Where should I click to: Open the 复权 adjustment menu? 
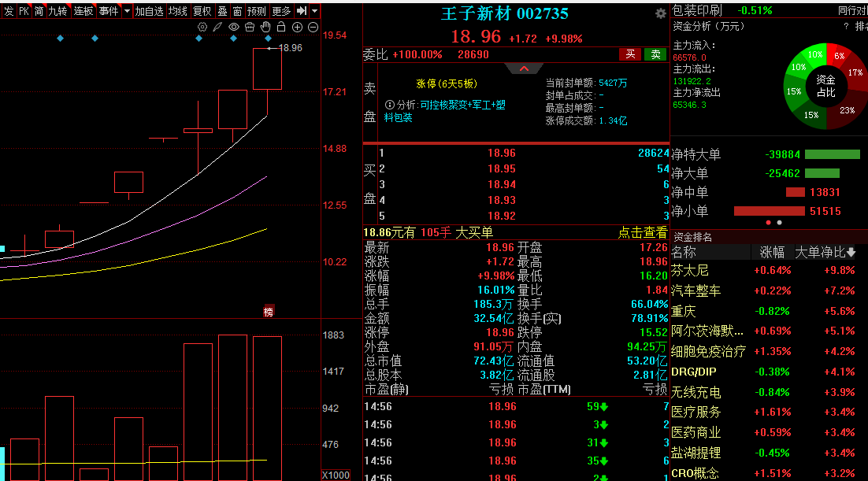[x=202, y=11]
